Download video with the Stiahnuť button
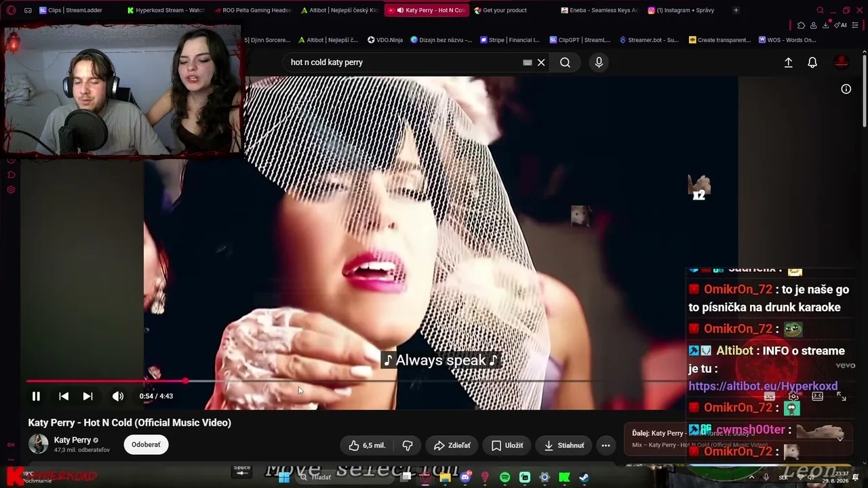Image resolution: width=868 pixels, height=488 pixels. point(564,445)
